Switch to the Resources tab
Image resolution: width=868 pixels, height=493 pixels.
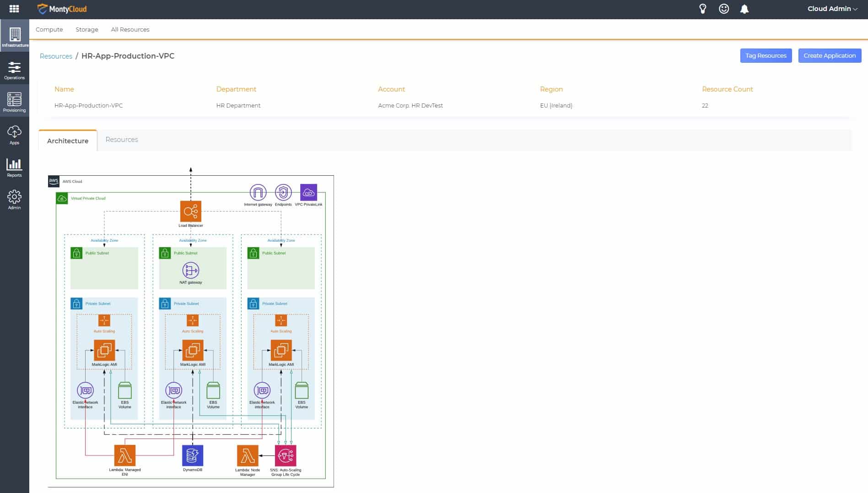click(121, 140)
